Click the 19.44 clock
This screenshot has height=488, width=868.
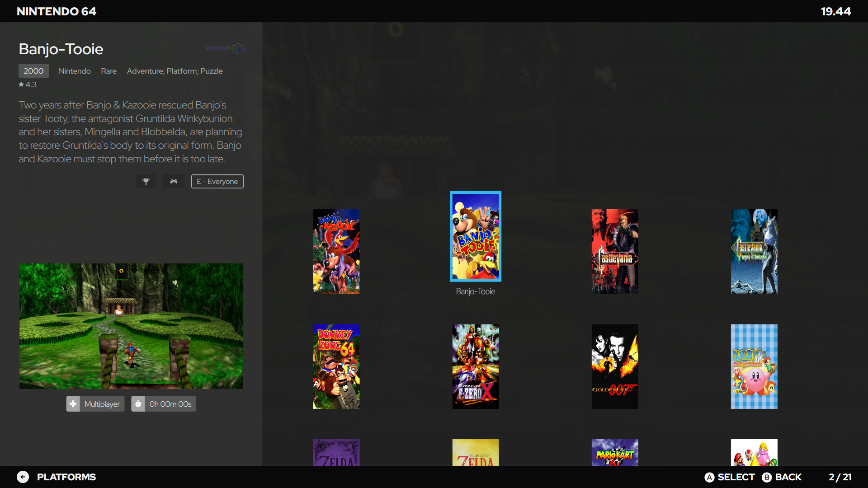point(836,11)
